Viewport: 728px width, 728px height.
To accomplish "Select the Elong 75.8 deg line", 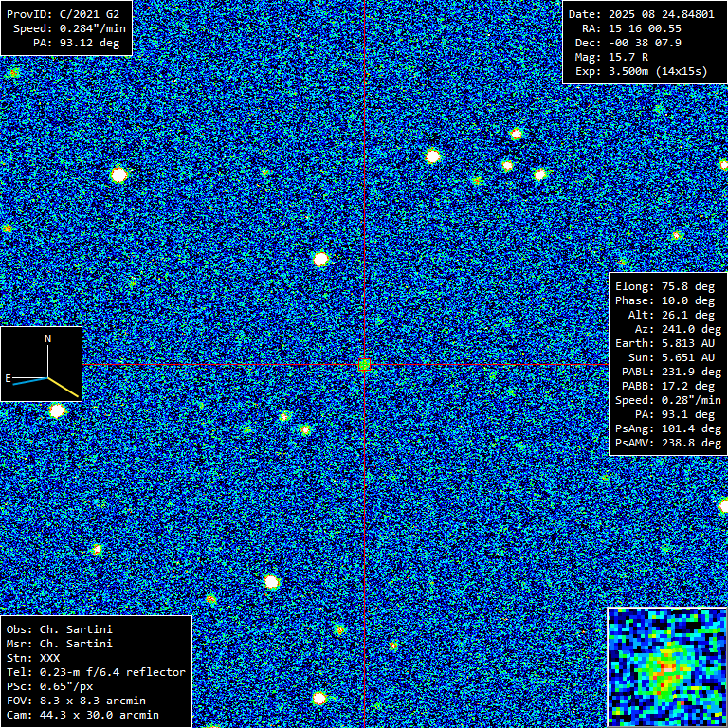I will tap(664, 286).
